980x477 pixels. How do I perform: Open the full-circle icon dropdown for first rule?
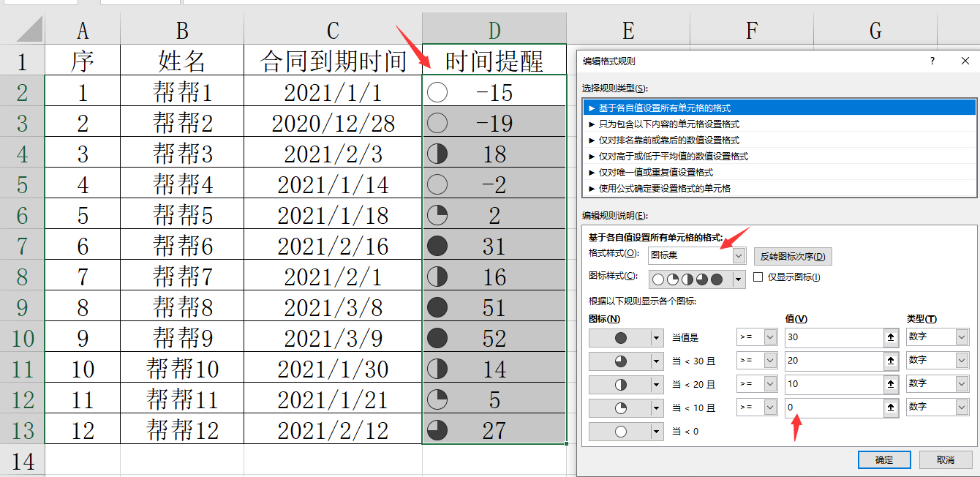pyautogui.click(x=656, y=337)
